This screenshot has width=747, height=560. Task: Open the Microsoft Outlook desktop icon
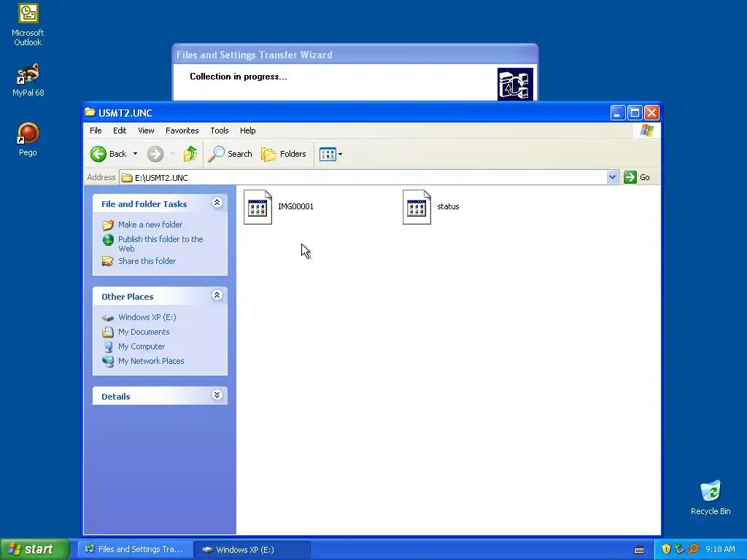click(x=28, y=25)
